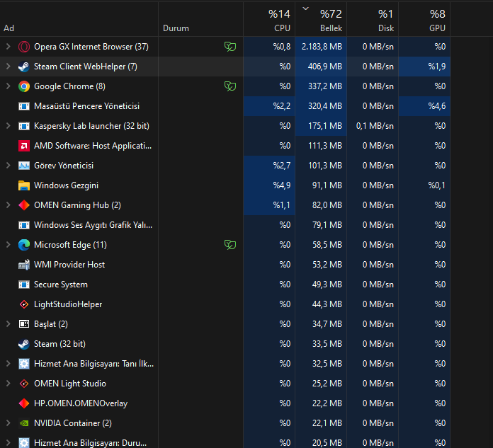This screenshot has width=493, height=448.
Task: Expand the Google Chrome process group
Action: [8, 86]
